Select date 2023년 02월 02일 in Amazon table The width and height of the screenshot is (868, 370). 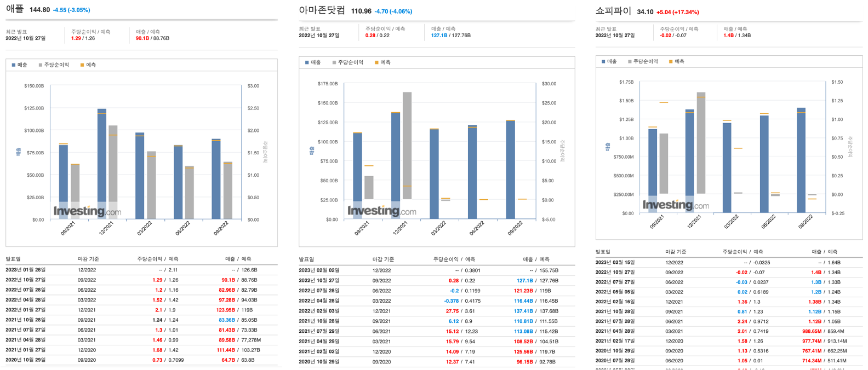(x=319, y=270)
